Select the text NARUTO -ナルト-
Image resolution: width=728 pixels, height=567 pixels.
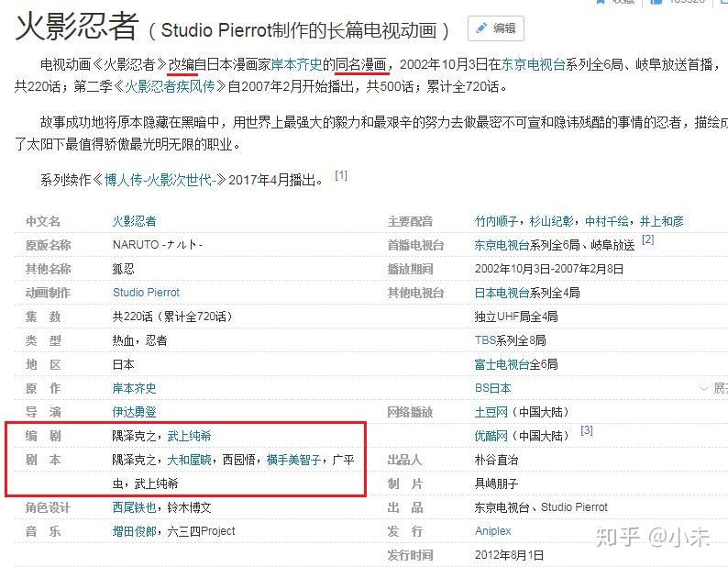click(158, 244)
